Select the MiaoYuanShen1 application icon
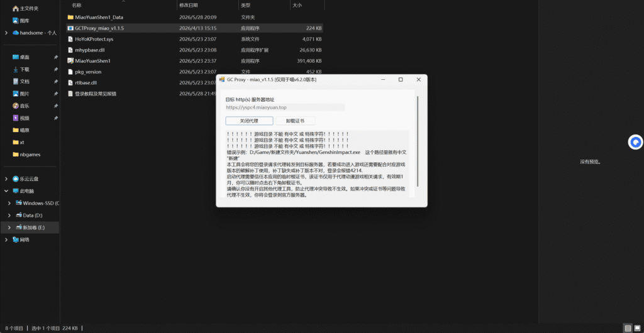 (70, 61)
